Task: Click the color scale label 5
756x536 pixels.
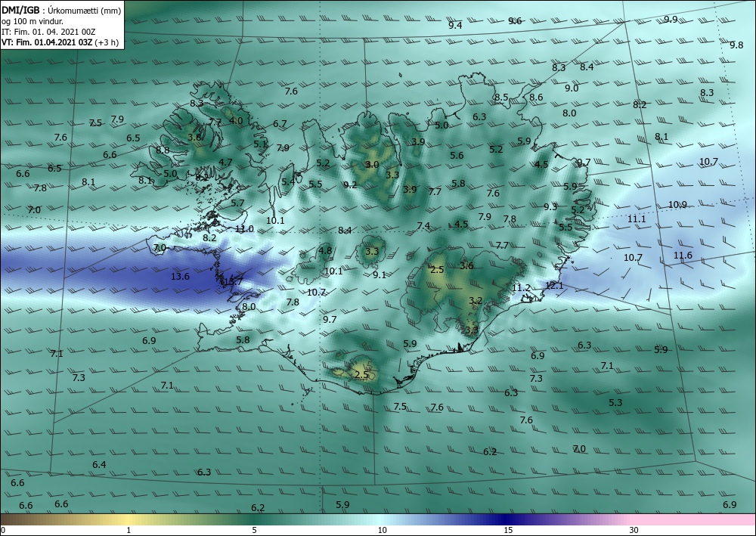Action: click(x=254, y=530)
